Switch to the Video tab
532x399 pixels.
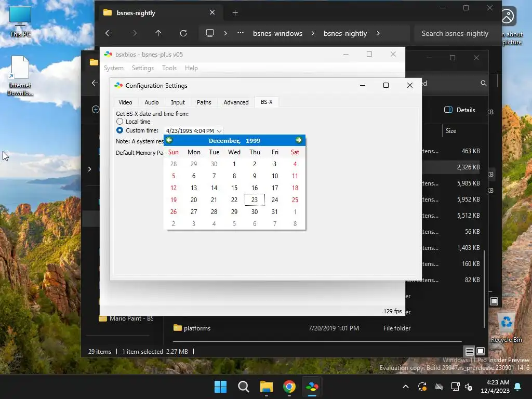pos(125,102)
